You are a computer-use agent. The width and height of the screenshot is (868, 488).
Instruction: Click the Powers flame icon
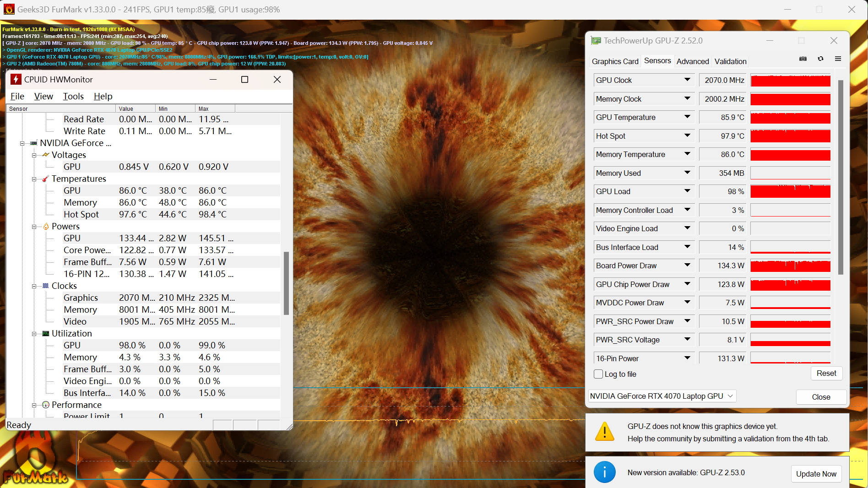pos(46,226)
